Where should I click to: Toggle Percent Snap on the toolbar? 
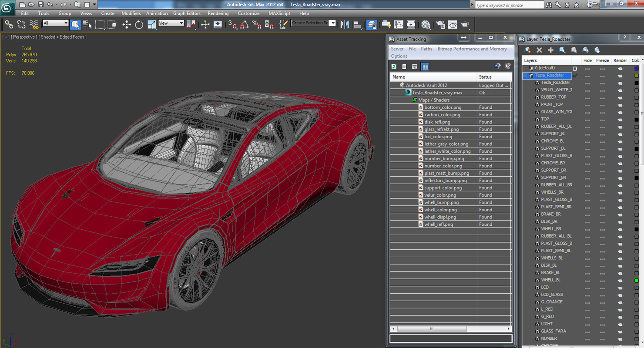(x=257, y=25)
